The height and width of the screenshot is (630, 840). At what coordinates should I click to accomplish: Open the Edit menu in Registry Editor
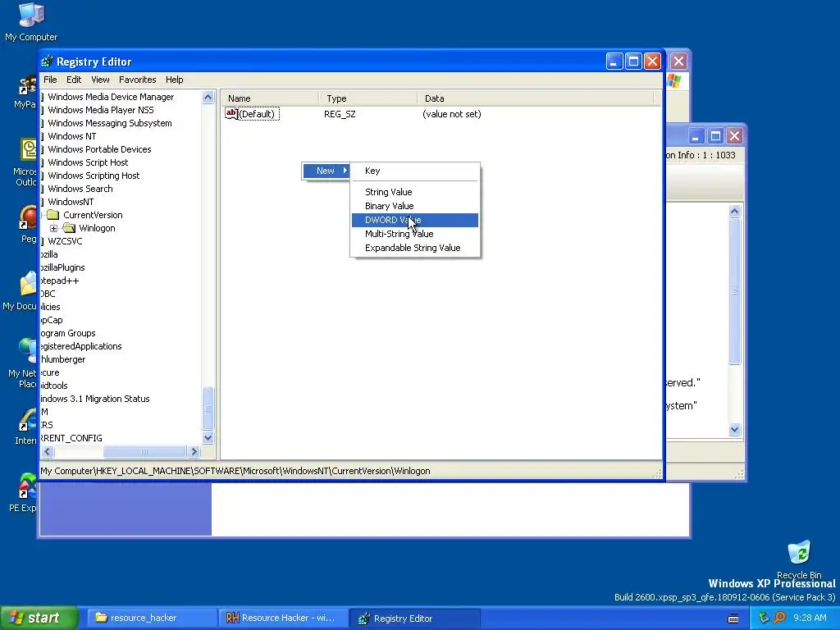[74, 80]
